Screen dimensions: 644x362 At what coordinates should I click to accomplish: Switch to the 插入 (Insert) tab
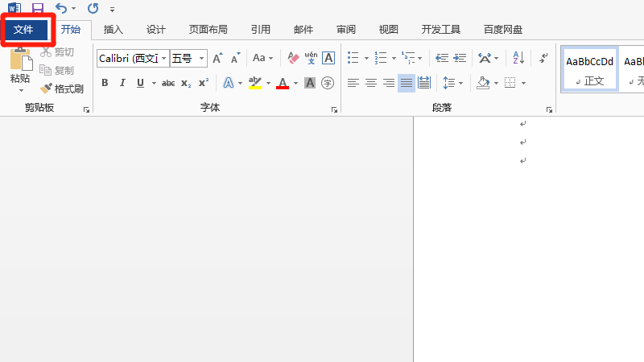pyautogui.click(x=114, y=30)
